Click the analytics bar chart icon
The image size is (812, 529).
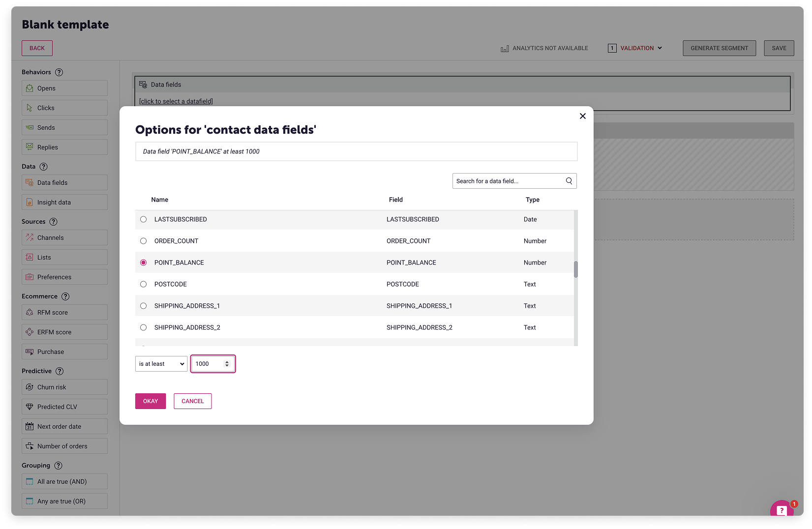pyautogui.click(x=505, y=49)
